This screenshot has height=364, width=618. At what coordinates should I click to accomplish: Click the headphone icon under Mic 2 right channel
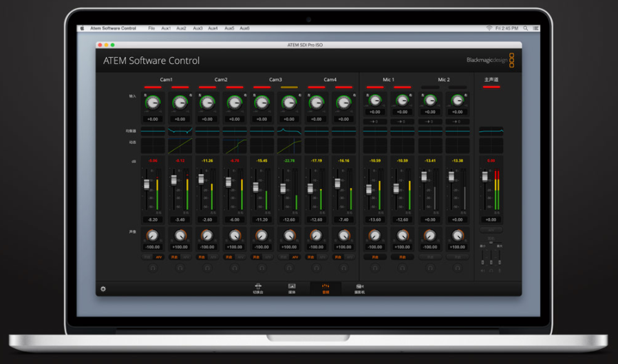click(x=457, y=268)
